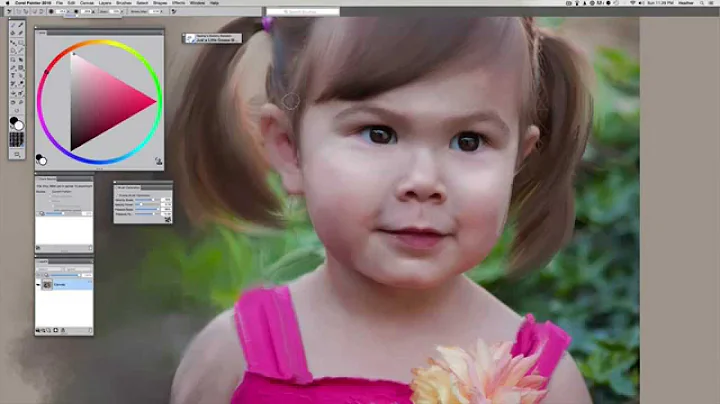
Task: Click the Clone Source panel tab
Action: [47, 179]
